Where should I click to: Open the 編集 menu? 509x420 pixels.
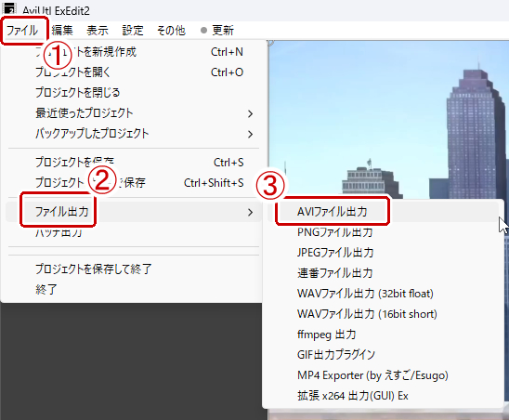click(62, 31)
